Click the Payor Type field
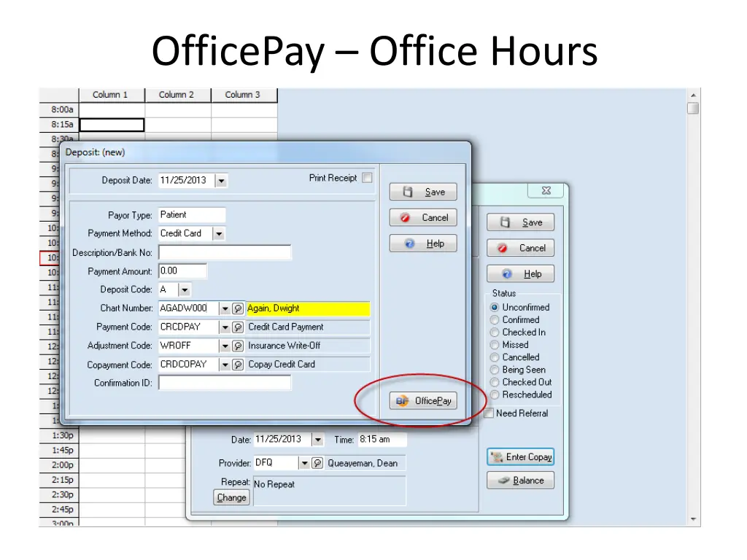The image size is (747, 560). (x=192, y=215)
